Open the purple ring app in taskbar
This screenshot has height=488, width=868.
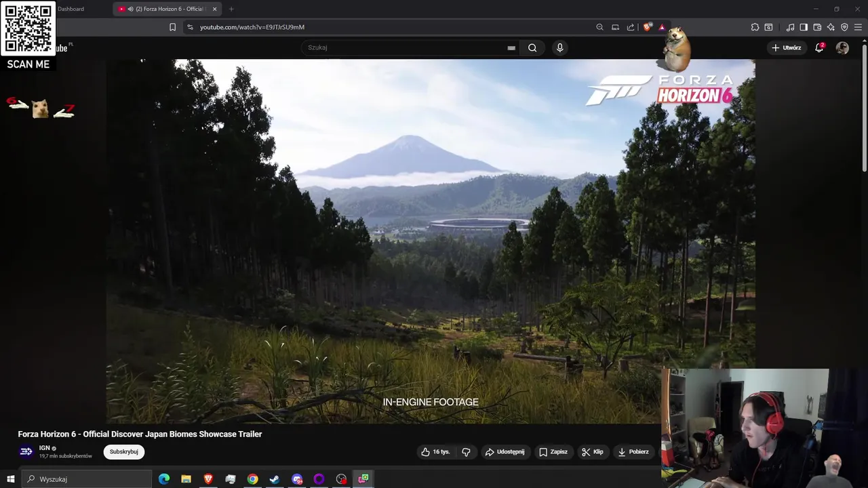coord(319,479)
